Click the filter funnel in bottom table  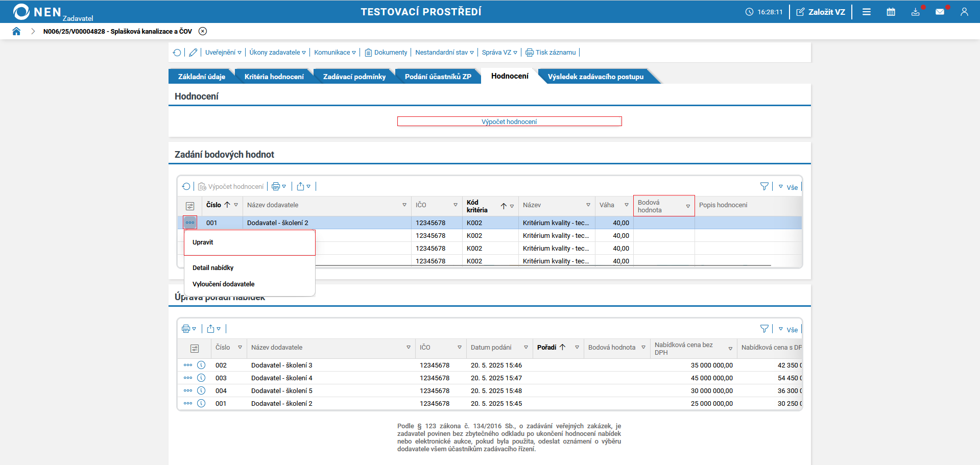pyautogui.click(x=764, y=329)
